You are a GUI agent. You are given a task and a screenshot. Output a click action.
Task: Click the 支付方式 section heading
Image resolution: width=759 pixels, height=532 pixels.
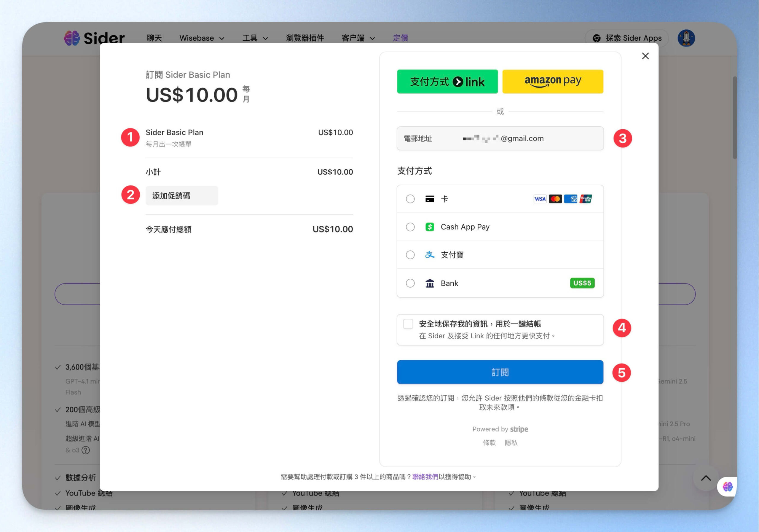point(414,171)
